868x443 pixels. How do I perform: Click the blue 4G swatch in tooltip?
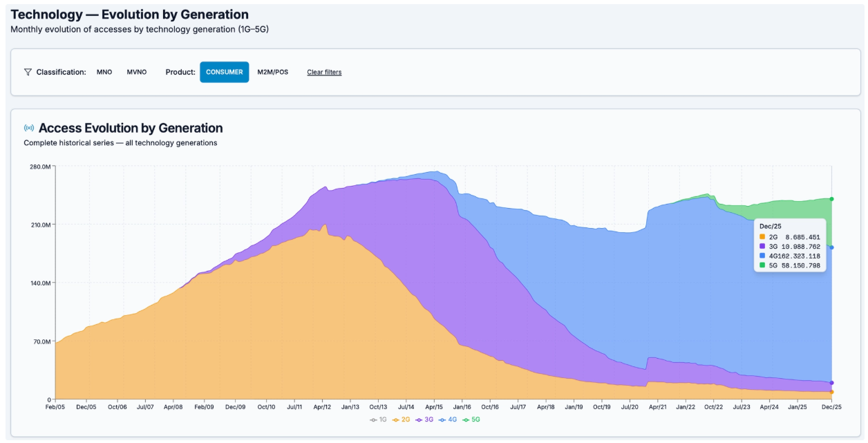(x=762, y=256)
